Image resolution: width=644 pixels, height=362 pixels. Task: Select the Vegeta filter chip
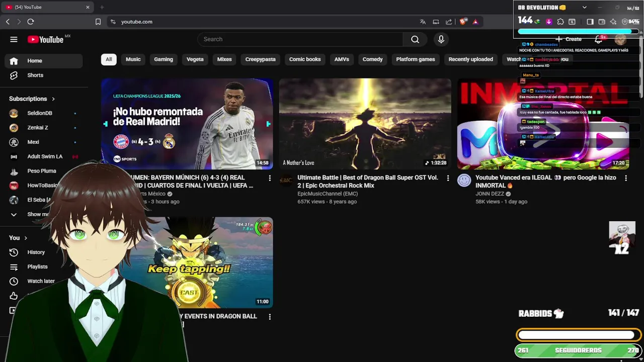[x=195, y=59]
